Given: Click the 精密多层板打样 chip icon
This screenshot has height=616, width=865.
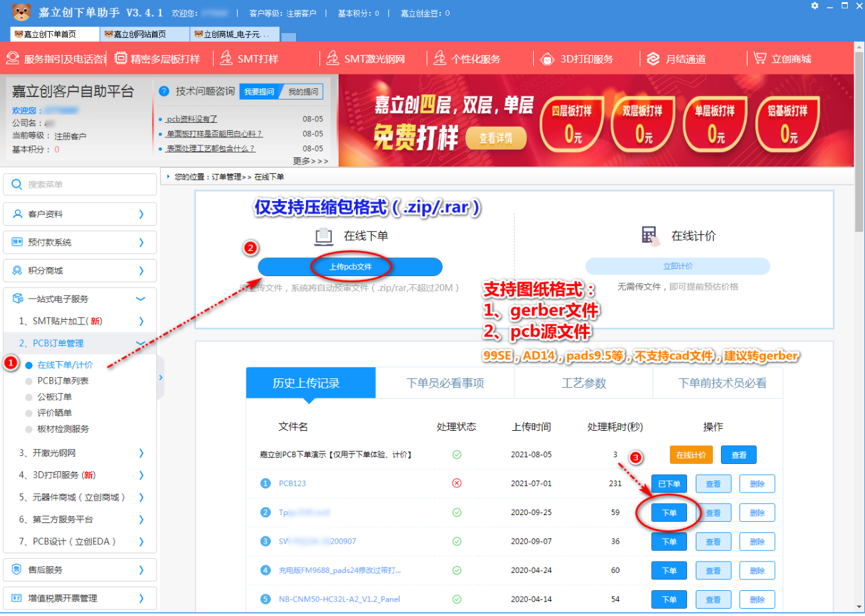Looking at the screenshot, I should (x=120, y=58).
